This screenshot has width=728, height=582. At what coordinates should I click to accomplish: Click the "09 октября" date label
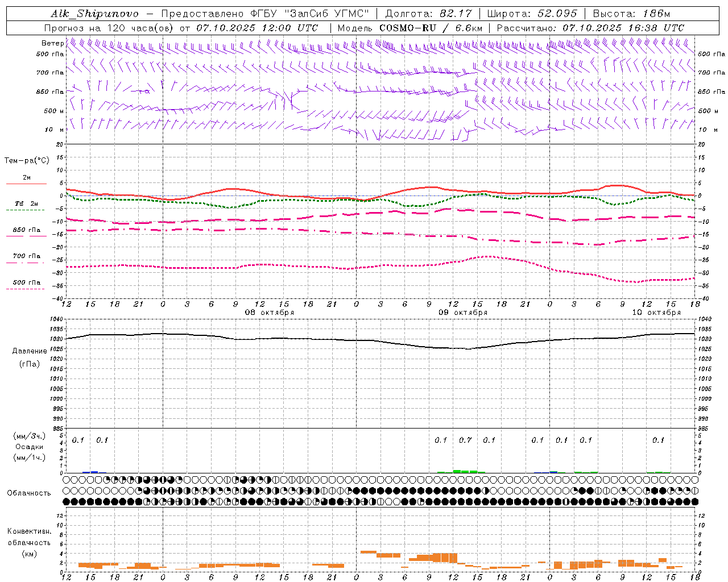point(463,313)
